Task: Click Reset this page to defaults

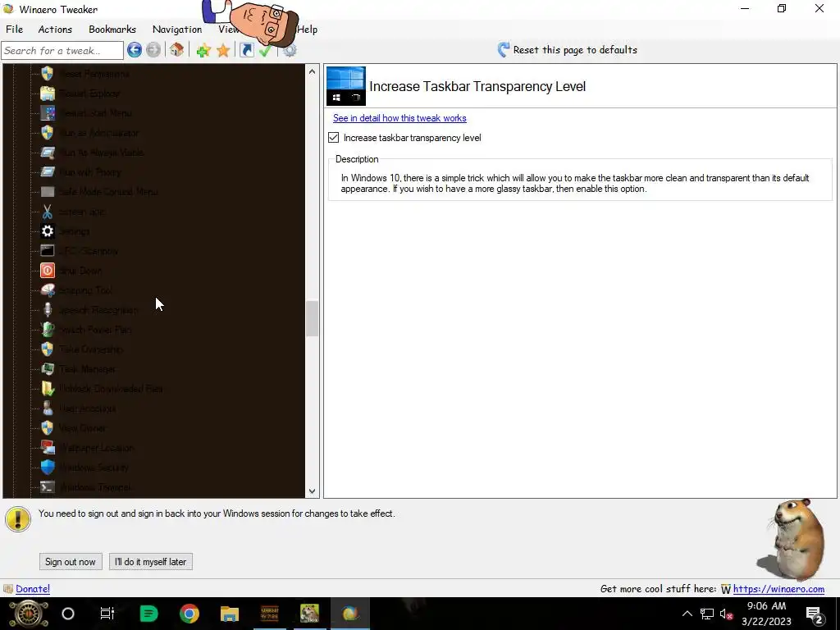Action: 568,50
